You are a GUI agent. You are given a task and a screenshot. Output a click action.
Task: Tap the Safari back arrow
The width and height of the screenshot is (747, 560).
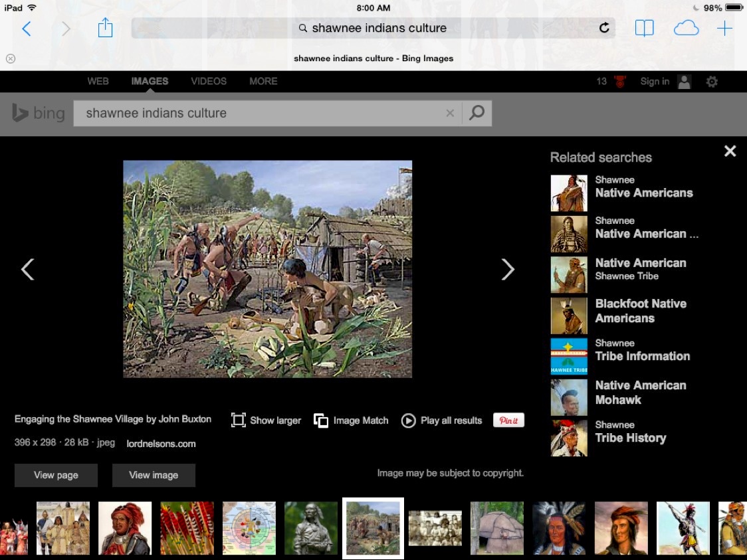27,29
